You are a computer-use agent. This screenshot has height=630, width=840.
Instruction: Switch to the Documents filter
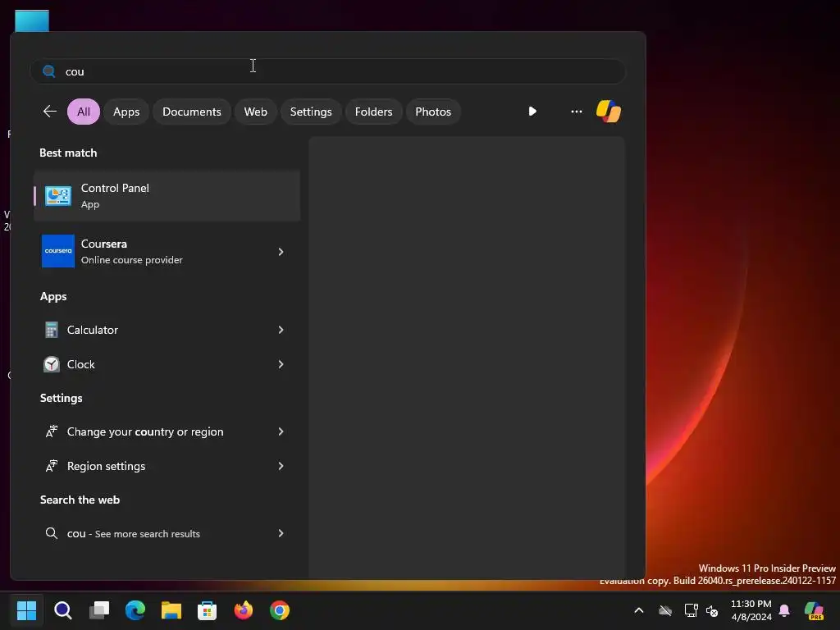click(192, 112)
